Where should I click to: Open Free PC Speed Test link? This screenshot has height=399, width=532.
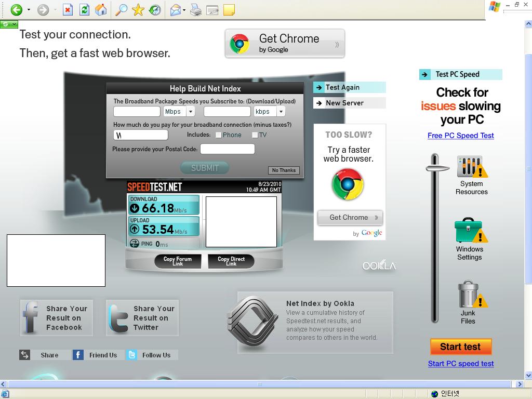pyautogui.click(x=460, y=136)
